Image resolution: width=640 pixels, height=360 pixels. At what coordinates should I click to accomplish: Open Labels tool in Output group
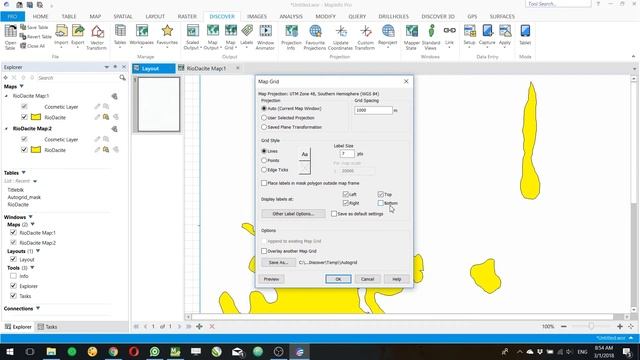click(247, 35)
